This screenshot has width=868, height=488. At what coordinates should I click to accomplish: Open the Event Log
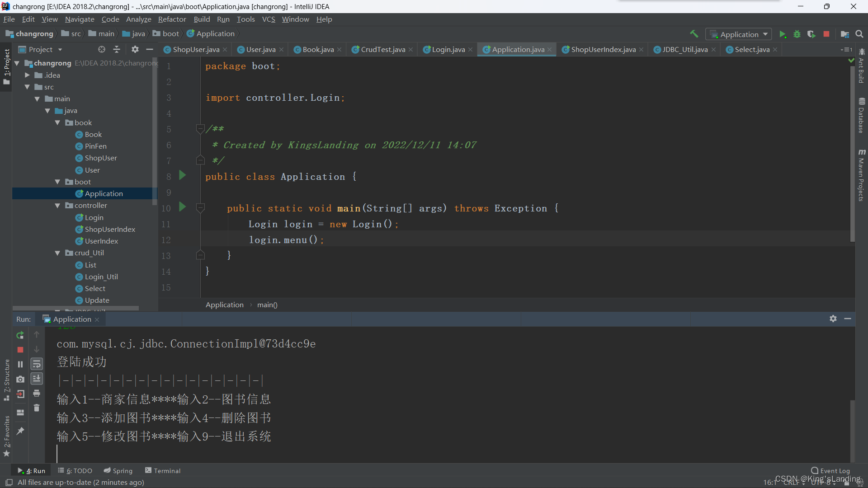click(x=830, y=471)
